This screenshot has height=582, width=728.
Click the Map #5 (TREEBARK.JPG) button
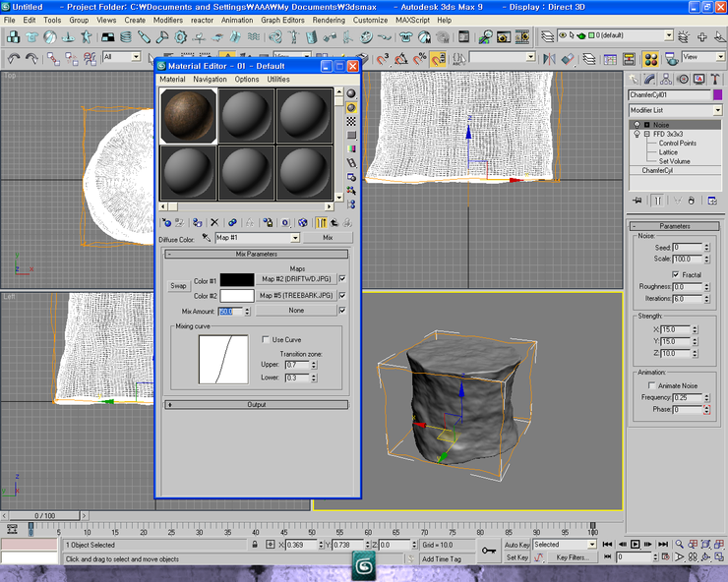pos(296,295)
